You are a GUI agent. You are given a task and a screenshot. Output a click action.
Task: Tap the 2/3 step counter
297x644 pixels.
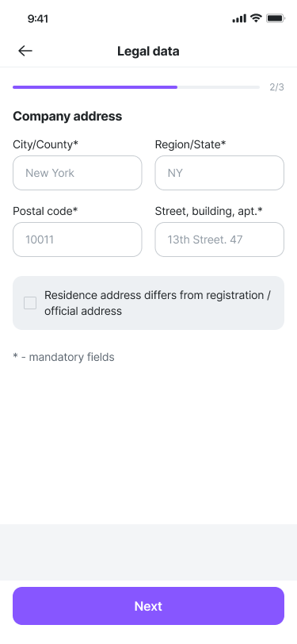coord(276,87)
